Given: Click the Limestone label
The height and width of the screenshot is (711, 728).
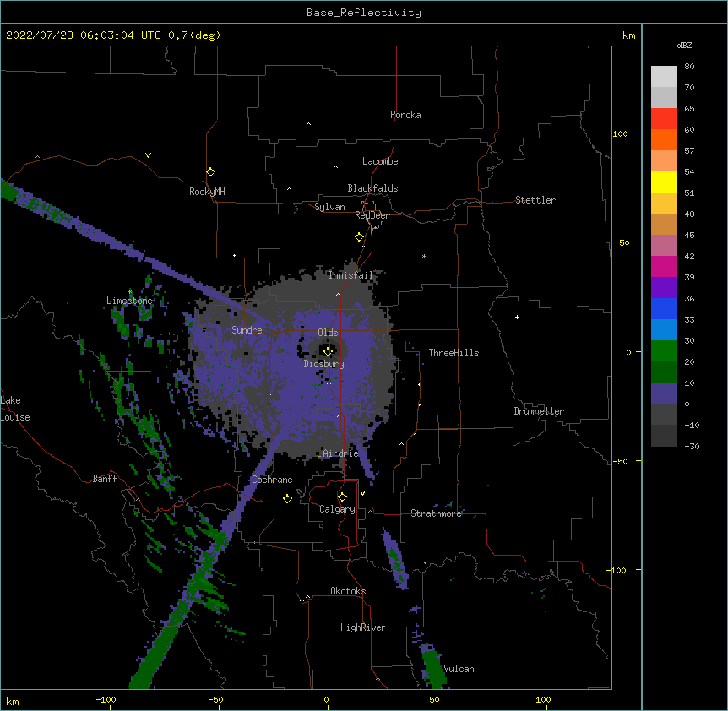Looking at the screenshot, I should tap(129, 301).
